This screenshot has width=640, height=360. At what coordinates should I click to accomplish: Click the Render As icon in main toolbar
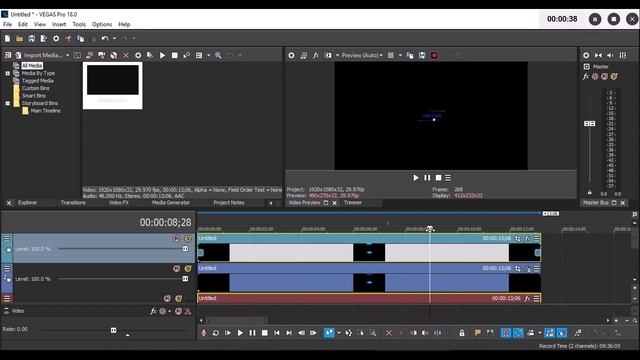43,38
